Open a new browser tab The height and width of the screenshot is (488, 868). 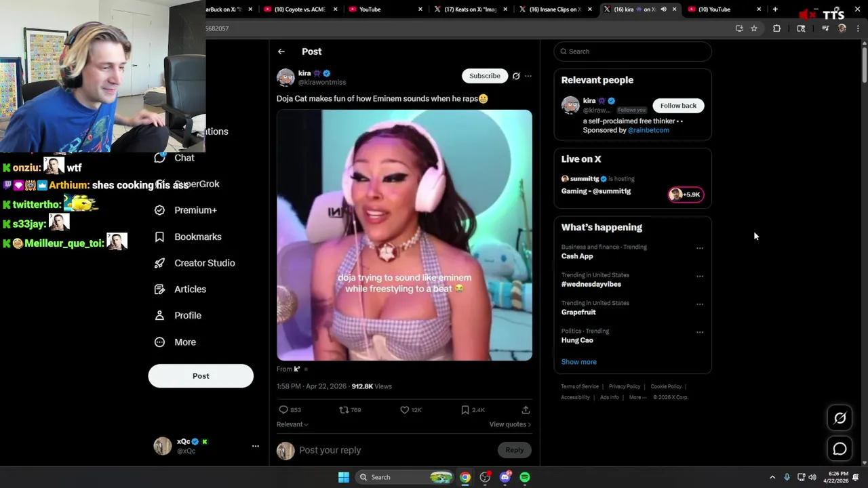pos(775,9)
